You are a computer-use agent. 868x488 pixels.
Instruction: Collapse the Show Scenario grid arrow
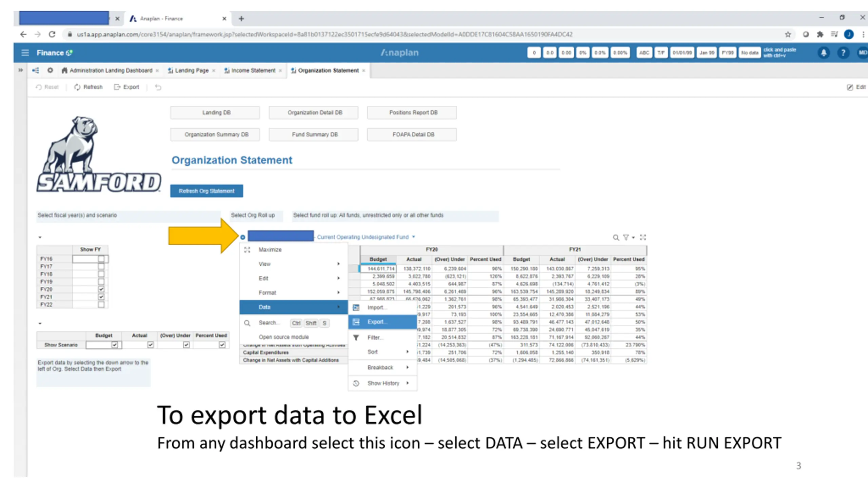point(40,324)
